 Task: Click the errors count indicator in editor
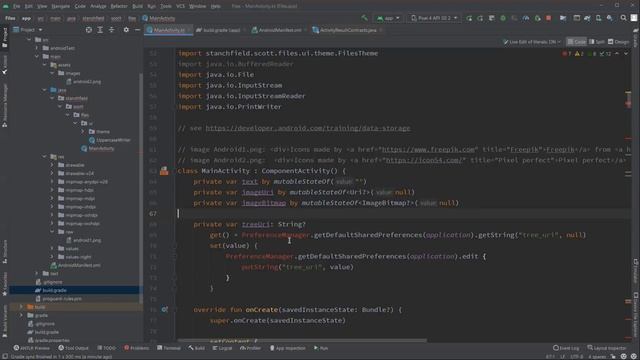(x=567, y=54)
